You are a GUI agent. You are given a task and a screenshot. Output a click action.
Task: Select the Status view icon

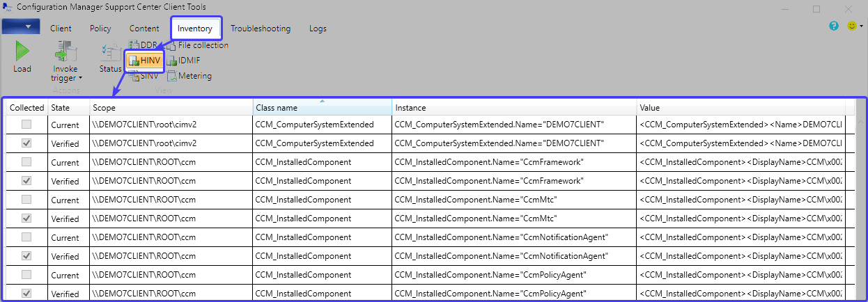click(110, 58)
